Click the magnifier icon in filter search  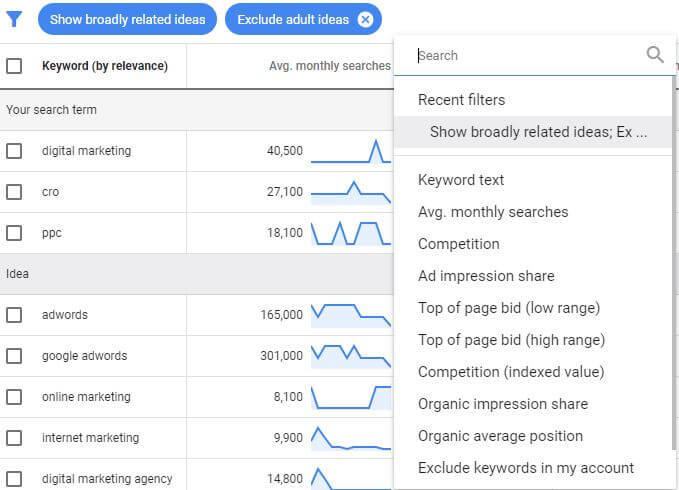(x=655, y=55)
